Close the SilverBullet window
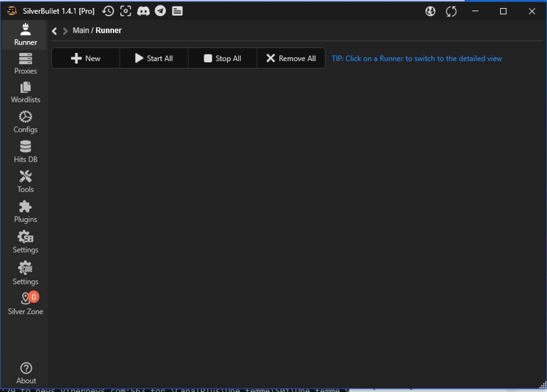This screenshot has width=547, height=392. (x=532, y=11)
